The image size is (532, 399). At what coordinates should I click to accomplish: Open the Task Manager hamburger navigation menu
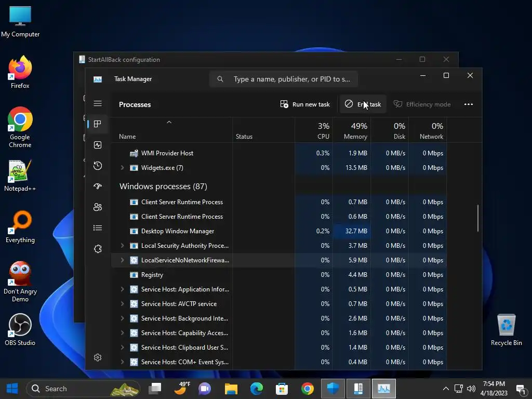pyautogui.click(x=98, y=103)
